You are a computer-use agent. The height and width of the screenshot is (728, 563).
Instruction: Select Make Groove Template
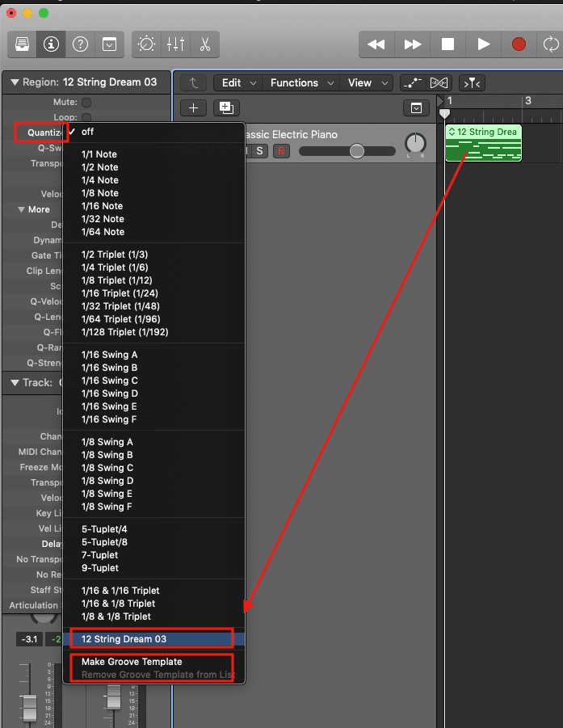(x=153, y=662)
